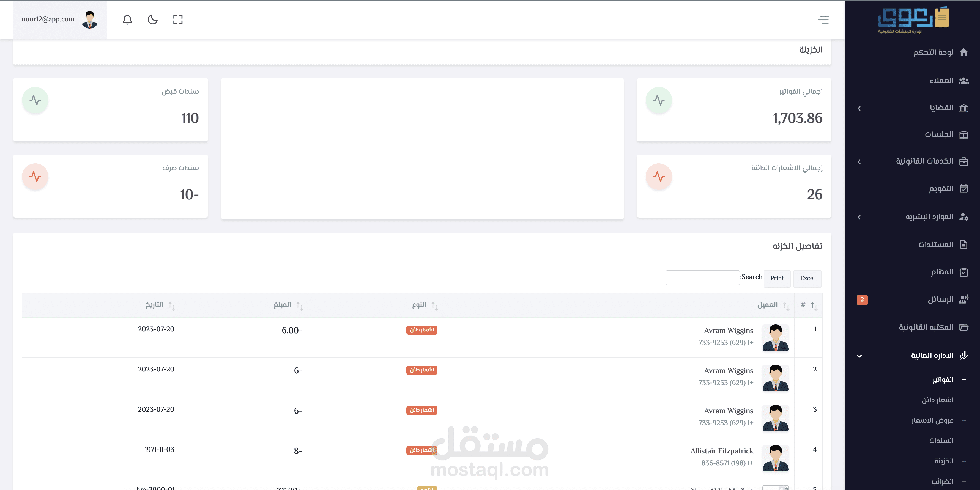Click the Excel export button
This screenshot has height=490, width=980.
pos(807,278)
